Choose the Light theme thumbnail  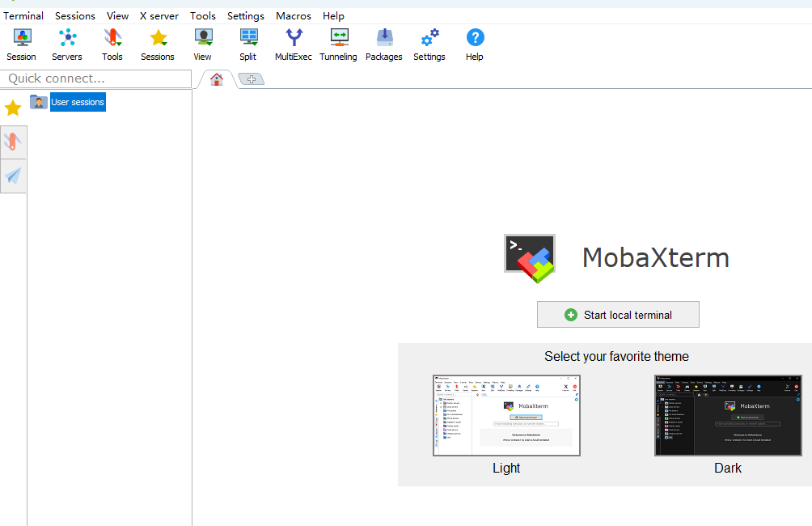(x=506, y=416)
